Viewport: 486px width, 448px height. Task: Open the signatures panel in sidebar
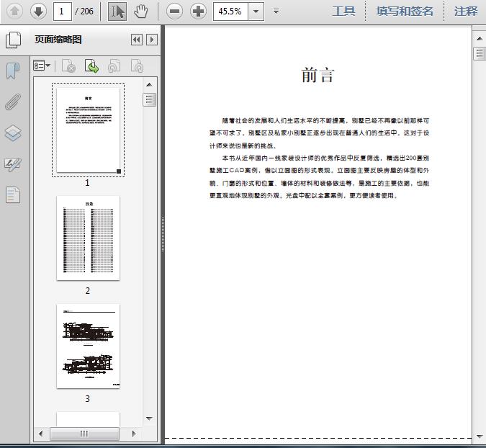click(13, 164)
